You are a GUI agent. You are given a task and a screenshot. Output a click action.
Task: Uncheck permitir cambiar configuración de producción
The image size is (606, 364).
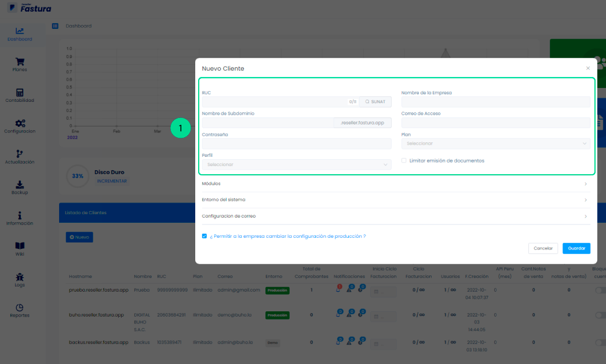[x=205, y=236]
